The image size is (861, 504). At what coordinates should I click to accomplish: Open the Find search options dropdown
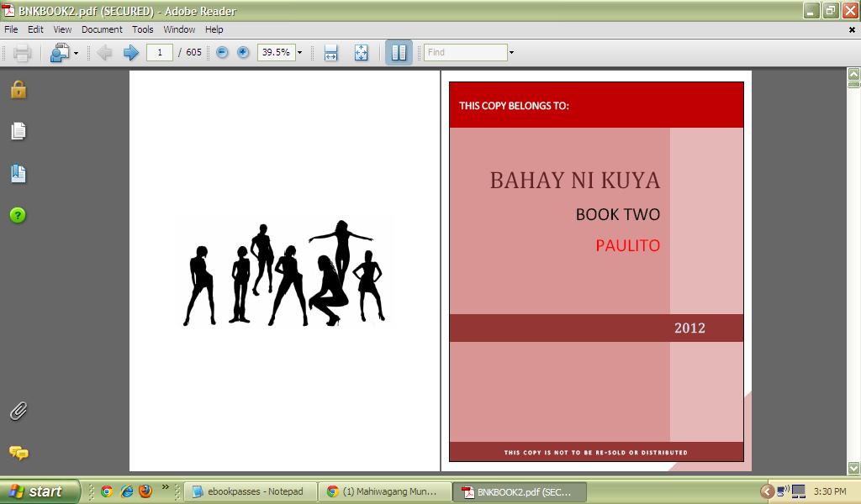click(510, 52)
